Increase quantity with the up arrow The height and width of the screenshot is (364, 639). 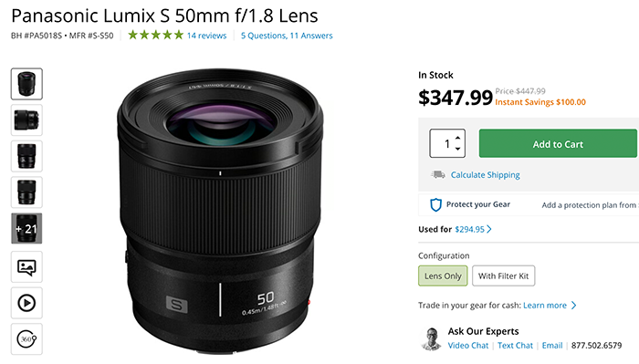click(458, 138)
